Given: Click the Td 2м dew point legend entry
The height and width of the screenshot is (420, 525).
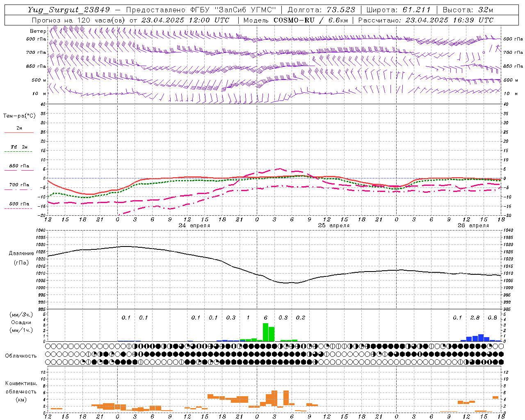Looking at the screenshot, I should (19, 147).
